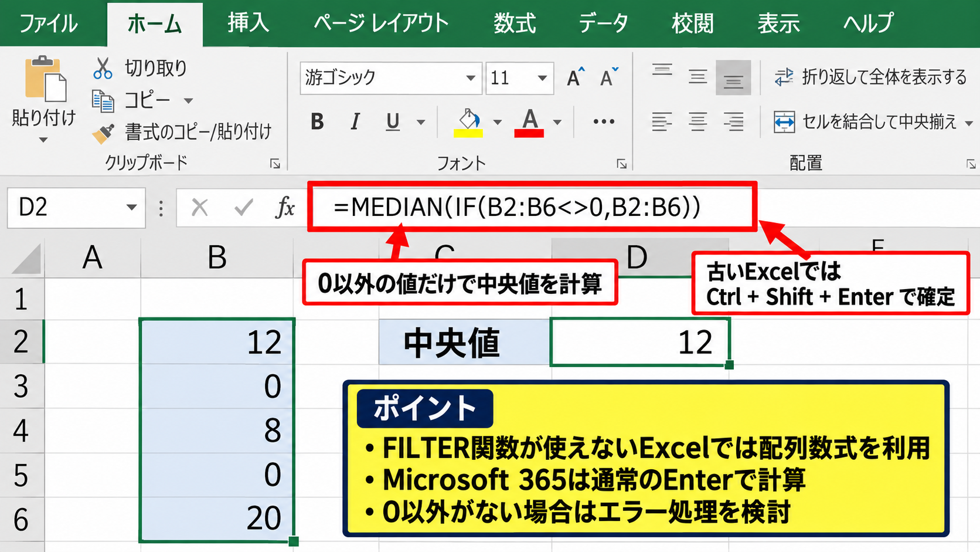Open the ファイル tab

point(49,23)
